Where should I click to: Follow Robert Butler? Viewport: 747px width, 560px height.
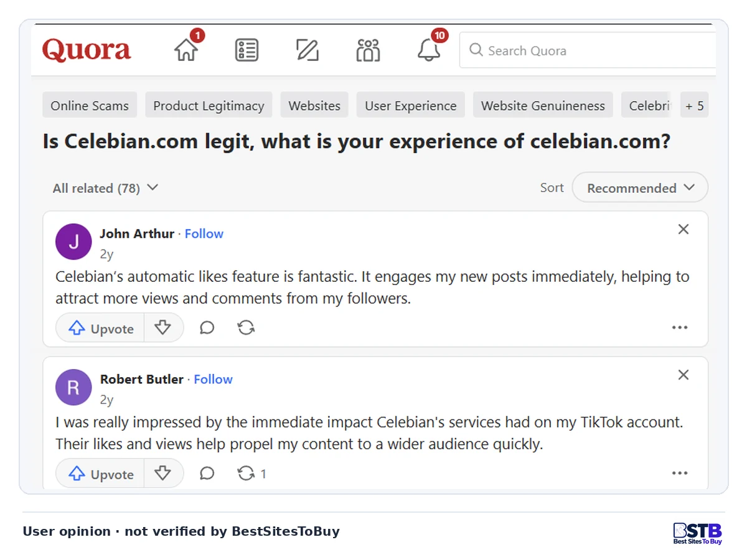(214, 380)
